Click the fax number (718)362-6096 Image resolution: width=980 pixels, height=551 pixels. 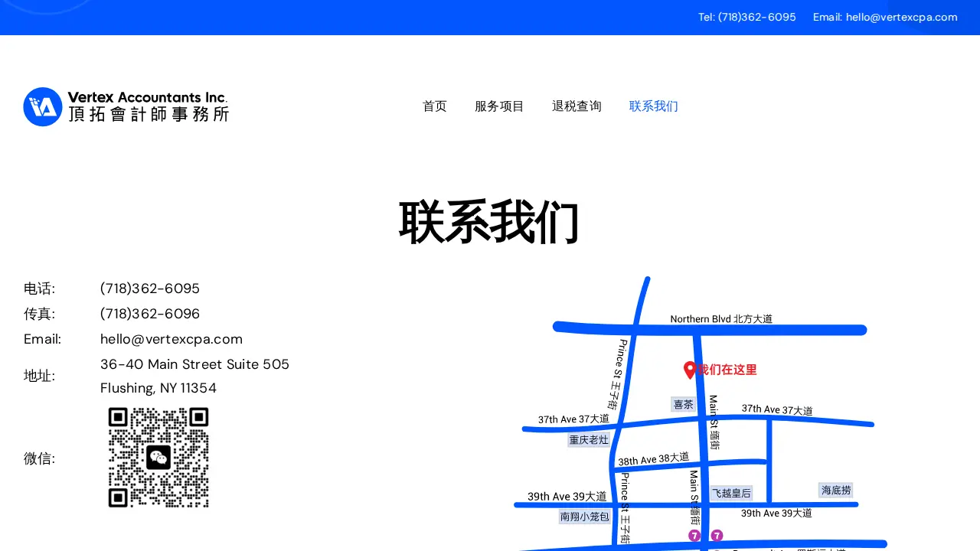(x=150, y=314)
